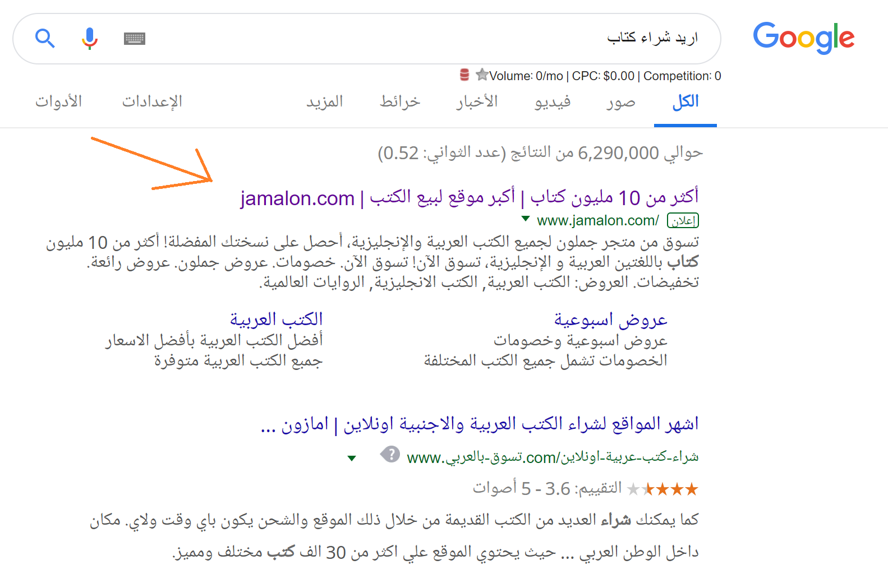The height and width of the screenshot is (588, 888).
Task: Click the star rating of the second result
Action: 663,489
